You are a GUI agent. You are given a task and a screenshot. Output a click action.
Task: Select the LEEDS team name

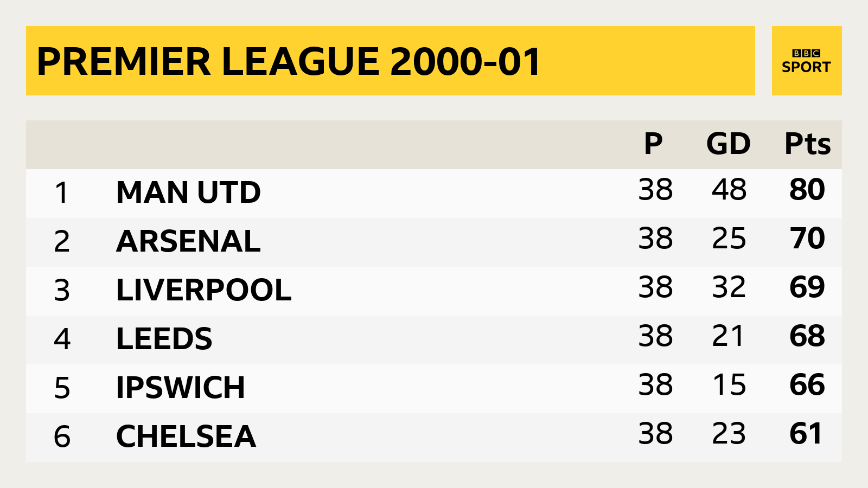164,339
